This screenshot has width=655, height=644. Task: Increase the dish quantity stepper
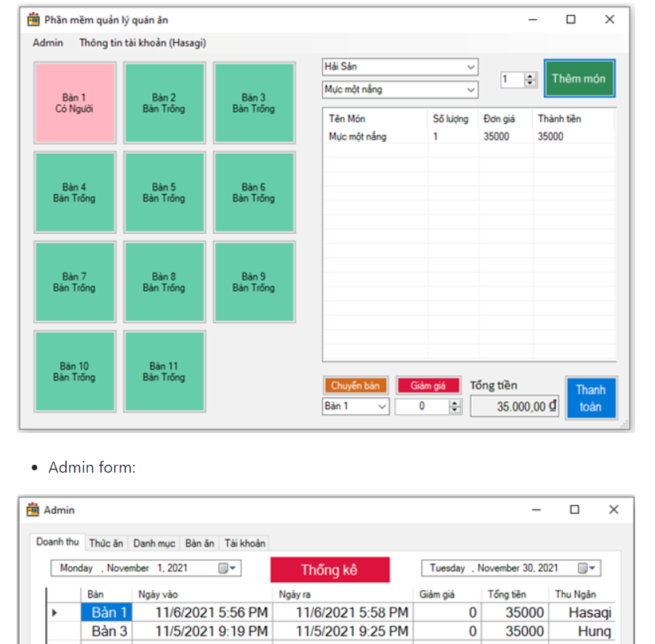(x=531, y=76)
